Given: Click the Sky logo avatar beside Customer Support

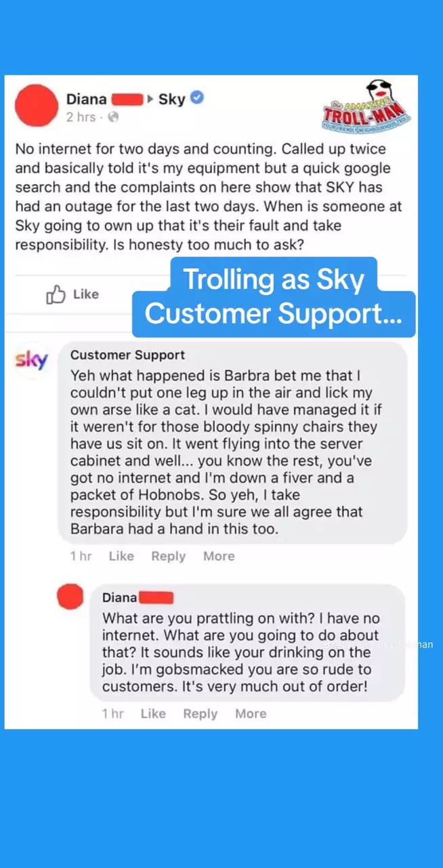Looking at the screenshot, I should (32, 360).
